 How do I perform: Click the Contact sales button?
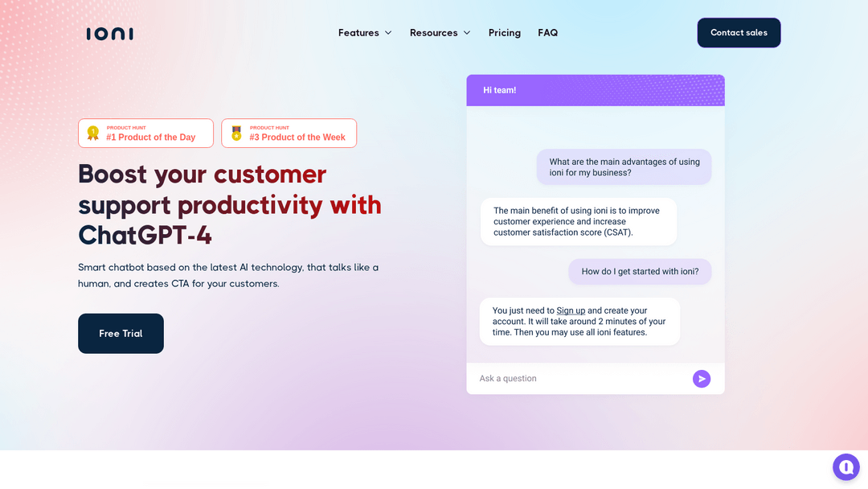739,33
